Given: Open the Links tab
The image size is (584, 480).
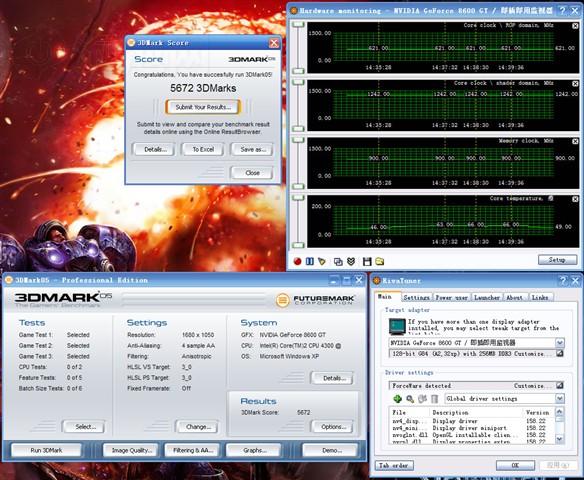Looking at the screenshot, I should 540,297.
